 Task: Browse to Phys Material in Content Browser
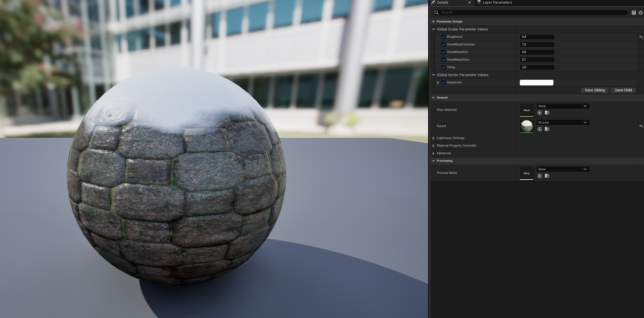[547, 113]
